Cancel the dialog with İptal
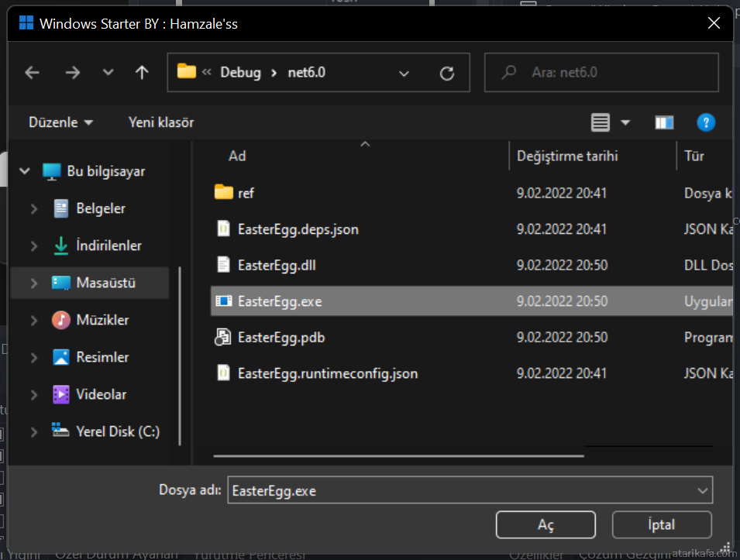 click(662, 524)
